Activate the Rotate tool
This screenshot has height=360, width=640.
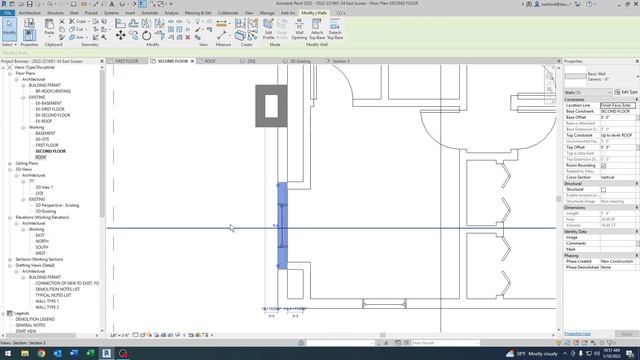(x=147, y=36)
